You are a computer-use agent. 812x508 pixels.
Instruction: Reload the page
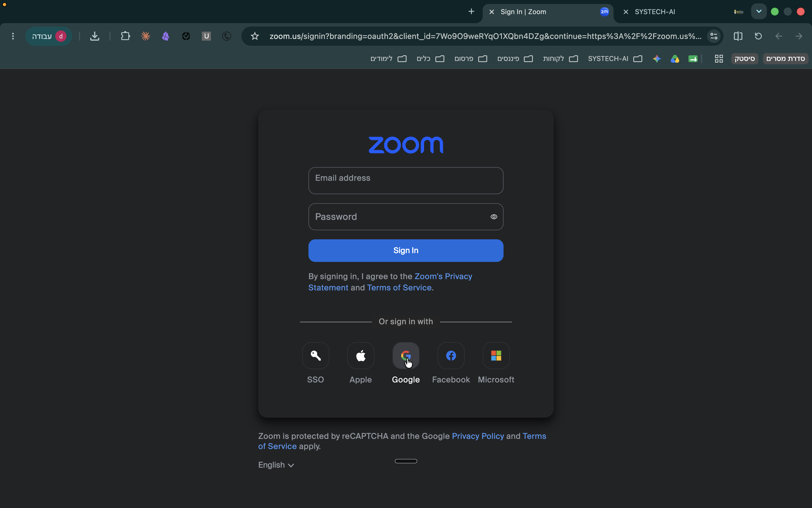(758, 36)
